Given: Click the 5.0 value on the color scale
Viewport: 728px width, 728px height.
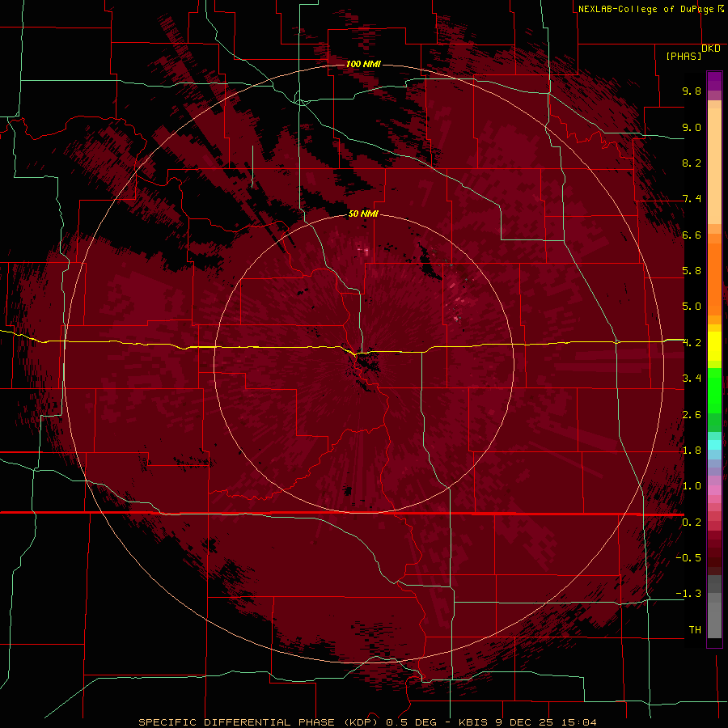Looking at the screenshot, I should [x=692, y=307].
